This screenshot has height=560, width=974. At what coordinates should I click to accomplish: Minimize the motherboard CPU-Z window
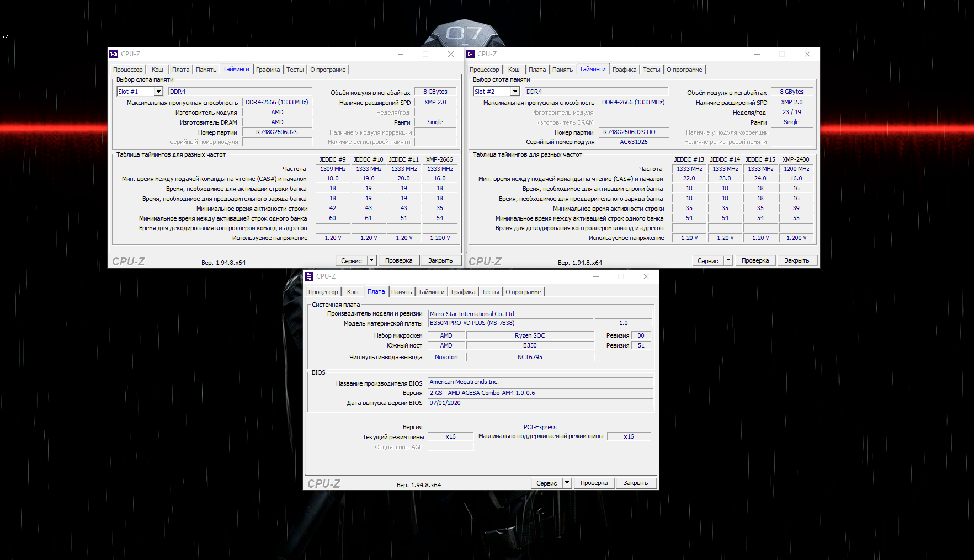click(x=596, y=276)
